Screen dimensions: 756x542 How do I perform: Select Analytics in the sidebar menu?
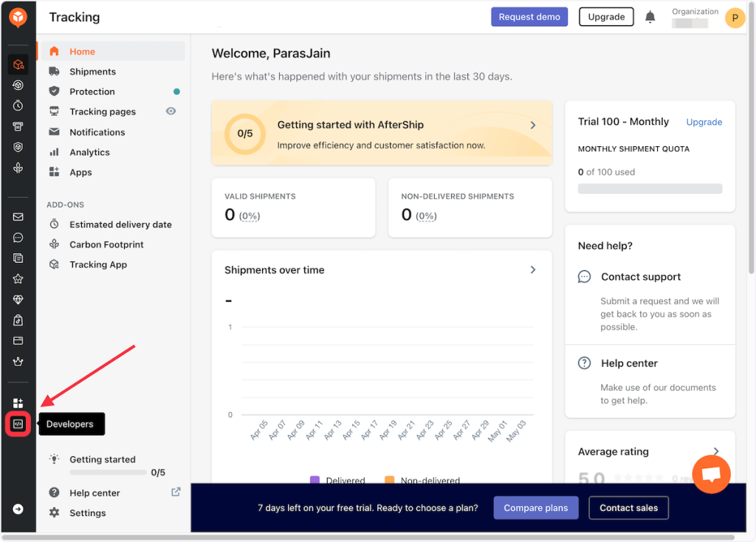[89, 152]
